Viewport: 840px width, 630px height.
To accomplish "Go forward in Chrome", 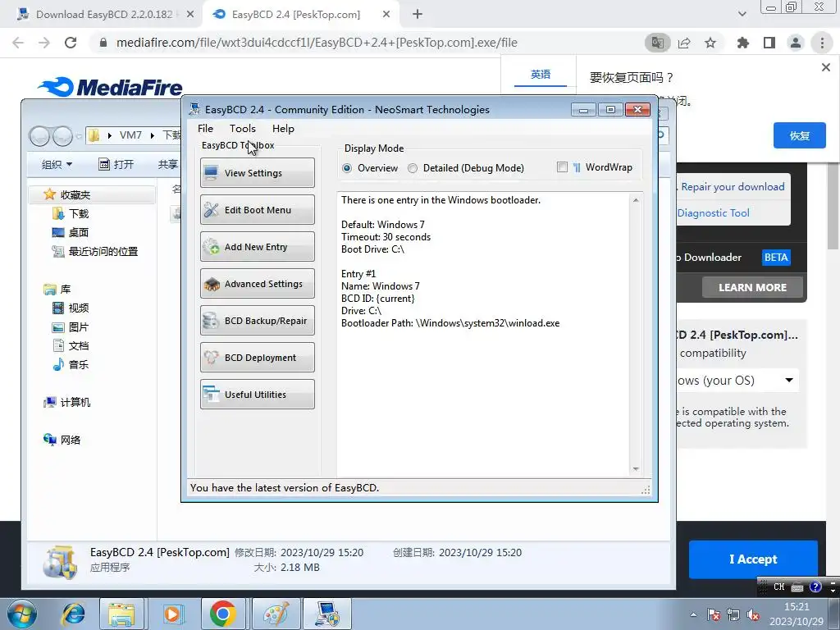I will coord(44,43).
